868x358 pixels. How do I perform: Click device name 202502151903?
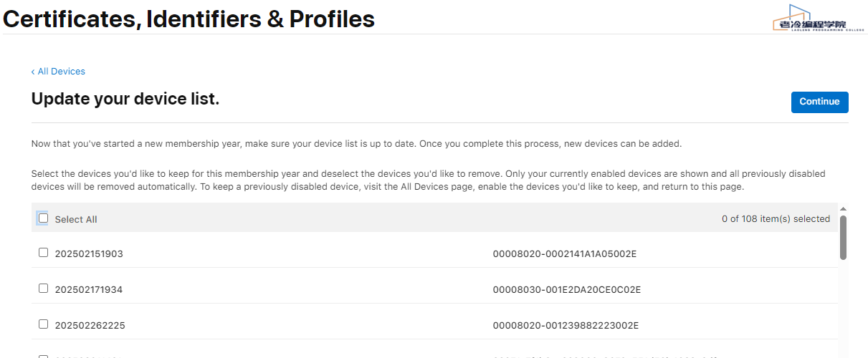tap(89, 254)
